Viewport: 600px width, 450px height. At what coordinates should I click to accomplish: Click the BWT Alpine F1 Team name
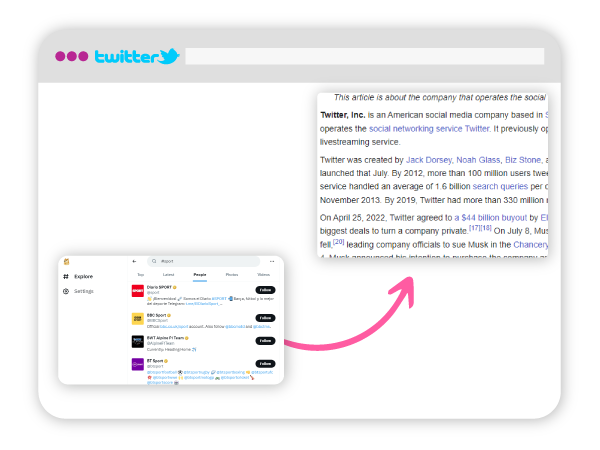165,338
